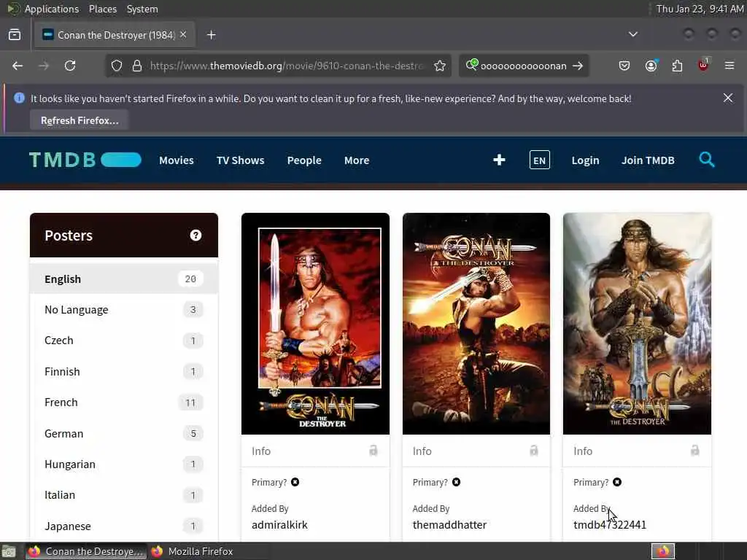Image resolution: width=747 pixels, height=560 pixels.
Task: Open themaddhatter user link
Action: (449, 525)
